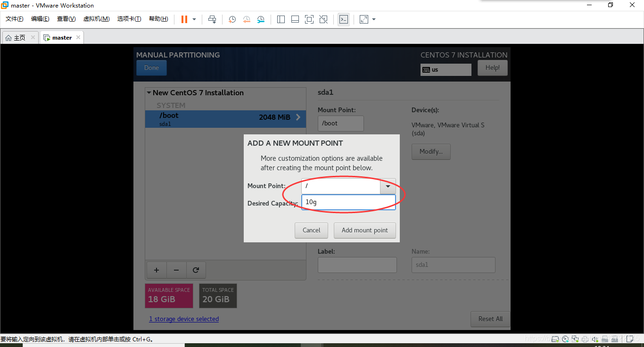Viewport: 644px width, 347px height.
Task: Click the minus remove mount point button
Action: (176, 270)
